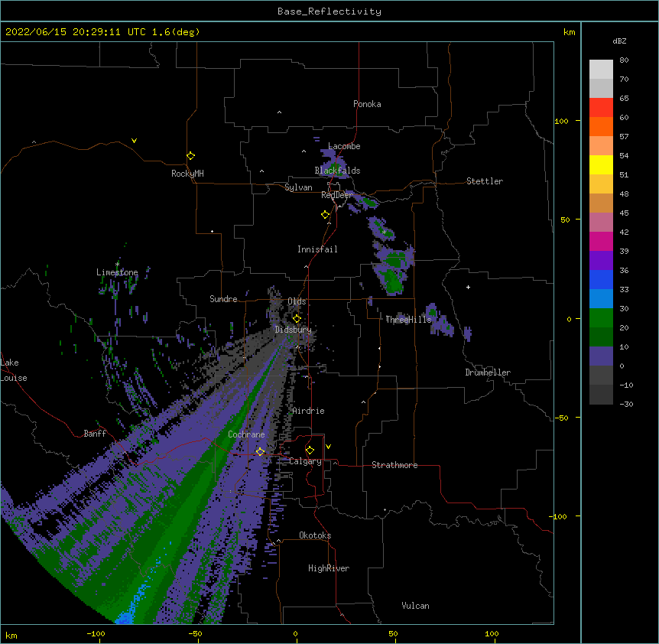Click the Sylvan label
This screenshot has height=644, width=659.
click(298, 187)
